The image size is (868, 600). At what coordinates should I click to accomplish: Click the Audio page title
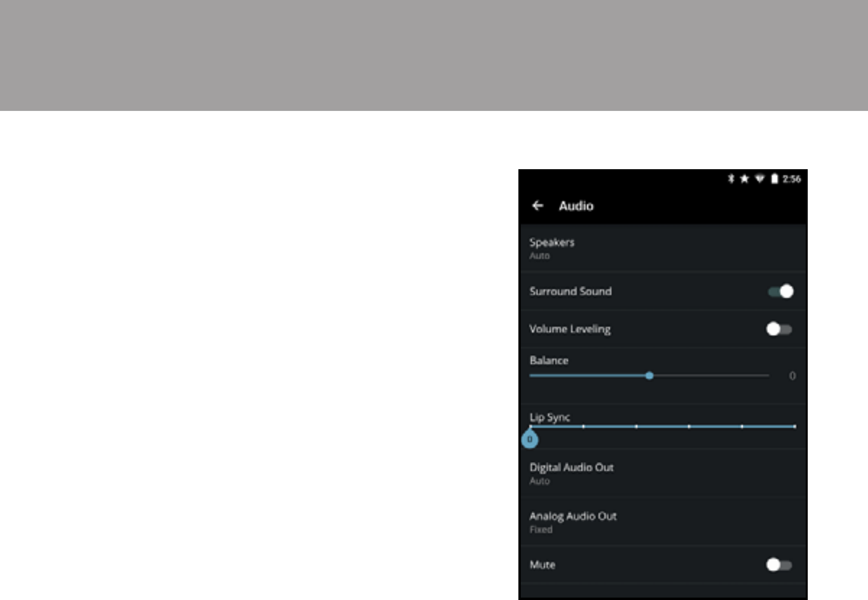pyautogui.click(x=576, y=206)
